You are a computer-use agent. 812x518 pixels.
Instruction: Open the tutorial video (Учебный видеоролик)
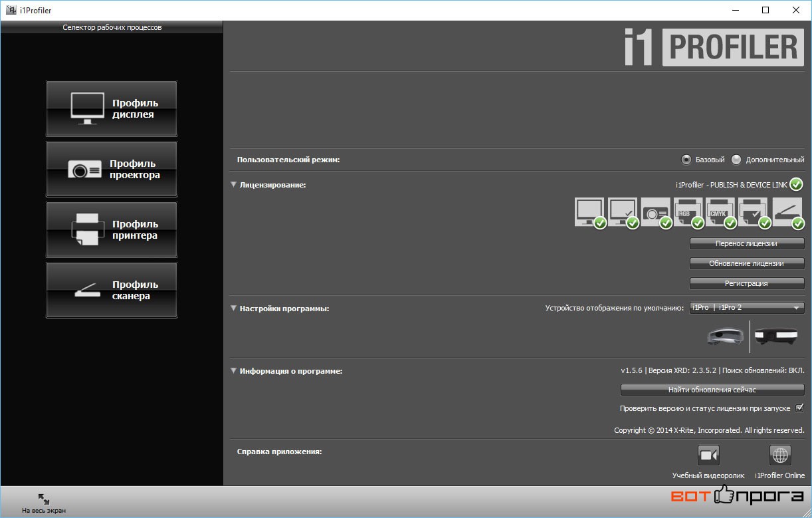(708, 455)
